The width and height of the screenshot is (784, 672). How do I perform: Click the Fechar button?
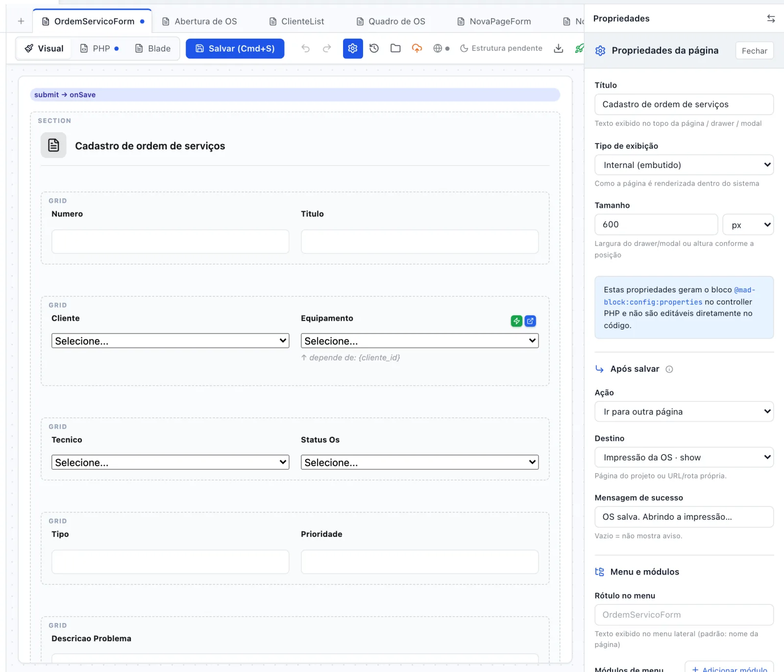[754, 51]
